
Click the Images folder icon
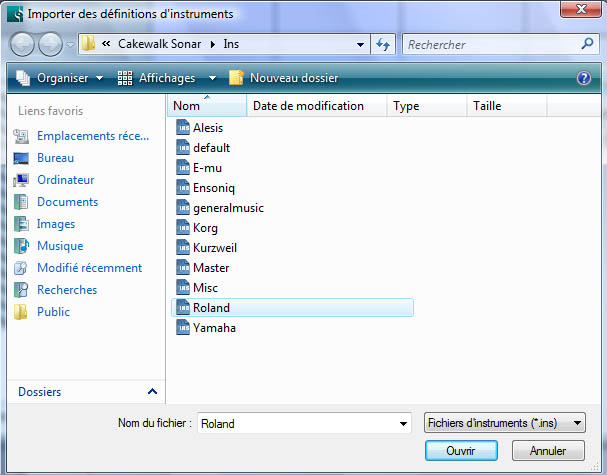(x=21, y=224)
